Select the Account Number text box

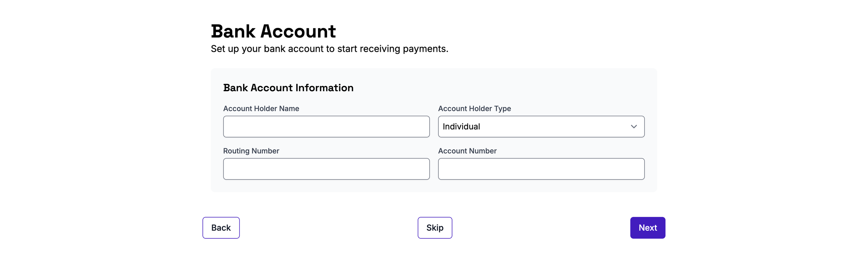click(x=541, y=169)
